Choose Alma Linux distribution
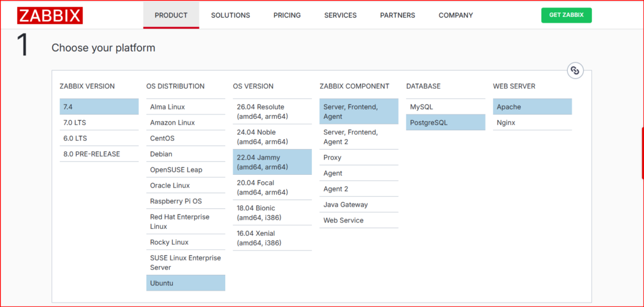 tap(186, 107)
